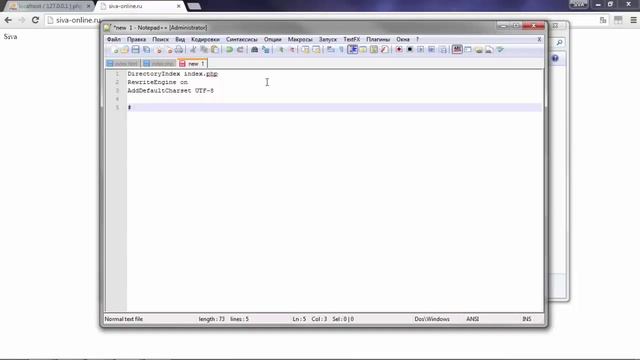Toggle word wrap in the toolbar
This screenshot has width=640, height=360.
coord(331,50)
